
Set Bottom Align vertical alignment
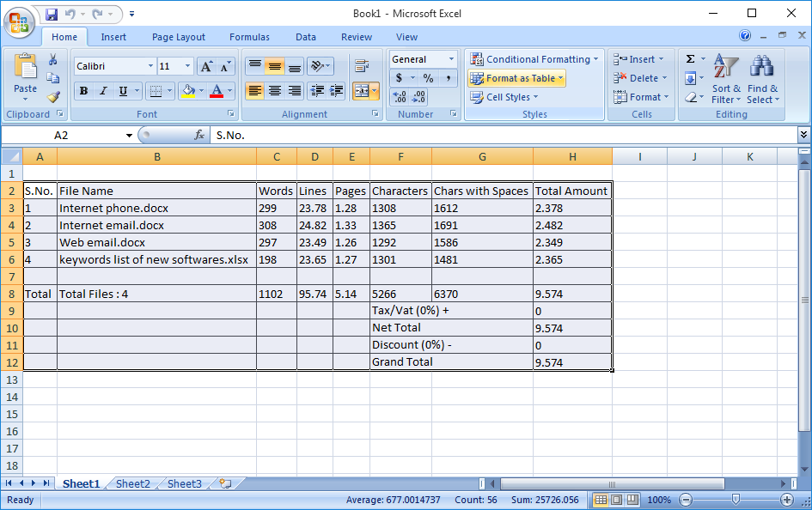point(294,66)
